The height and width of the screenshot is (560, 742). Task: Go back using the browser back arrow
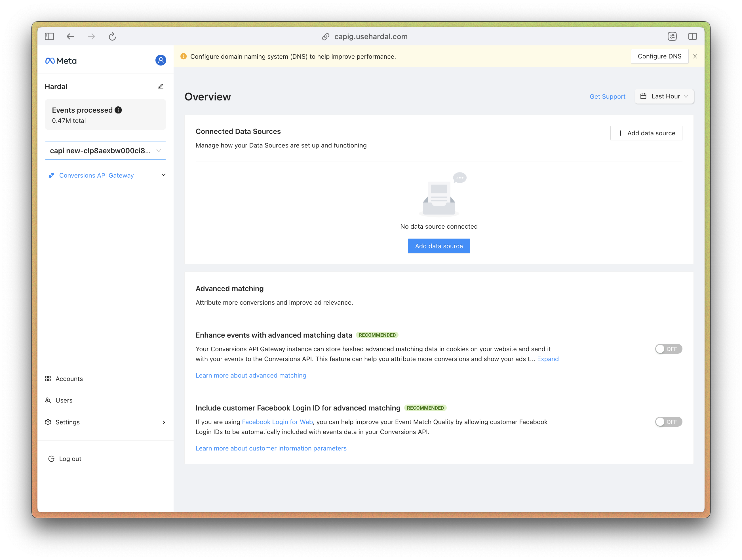tap(70, 36)
